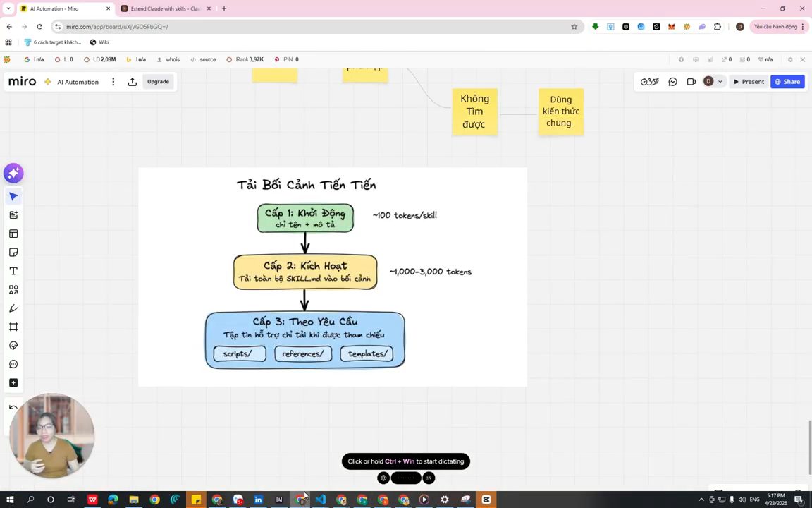Open the plus more-apps tool

coord(13,383)
